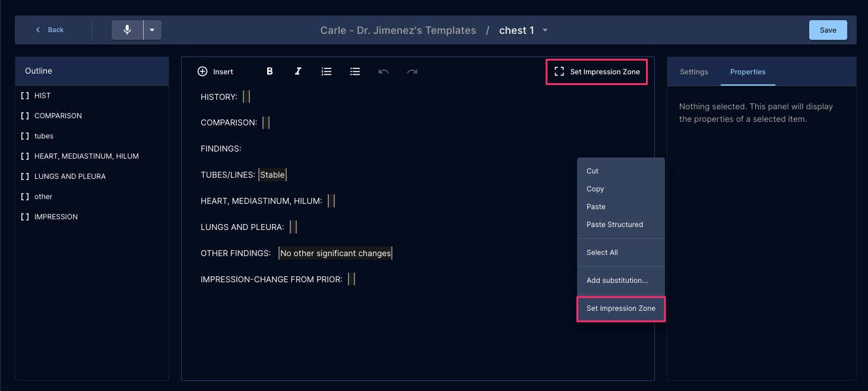Choose Cut from the context menu

tap(620, 171)
